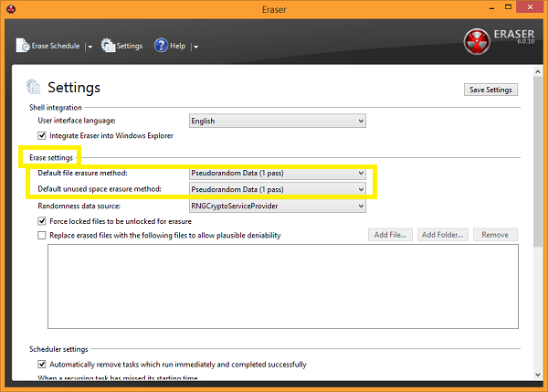This screenshot has width=548, height=392.
Task: Open Default file erasure method dropdown
Action: point(278,173)
